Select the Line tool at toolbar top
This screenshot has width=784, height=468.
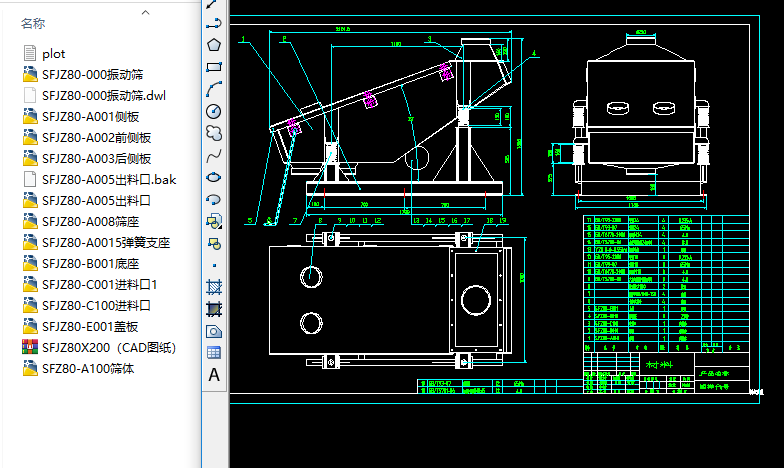click(212, 4)
